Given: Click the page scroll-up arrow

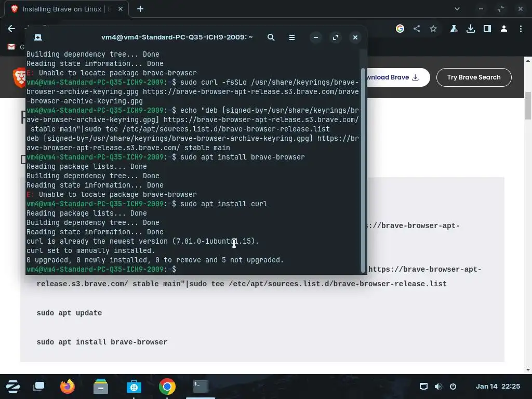Looking at the screenshot, I should point(528,60).
